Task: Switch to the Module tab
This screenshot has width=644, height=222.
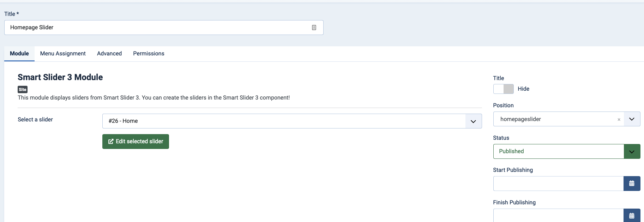Action: 19,54
